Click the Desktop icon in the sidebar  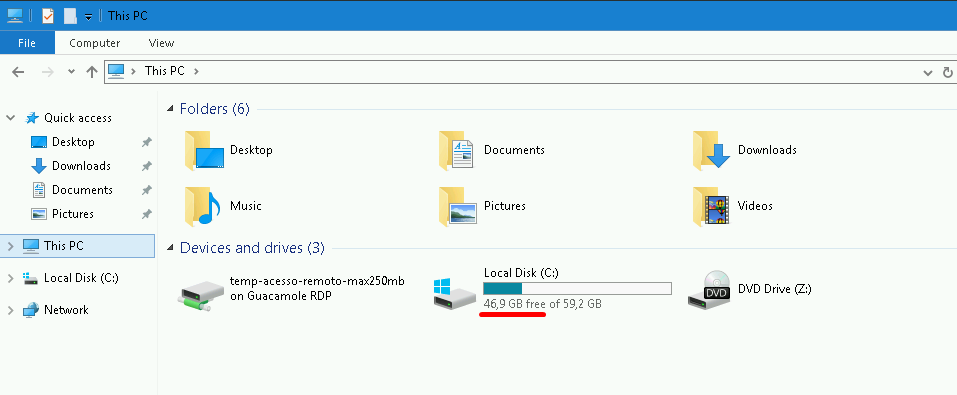point(38,142)
